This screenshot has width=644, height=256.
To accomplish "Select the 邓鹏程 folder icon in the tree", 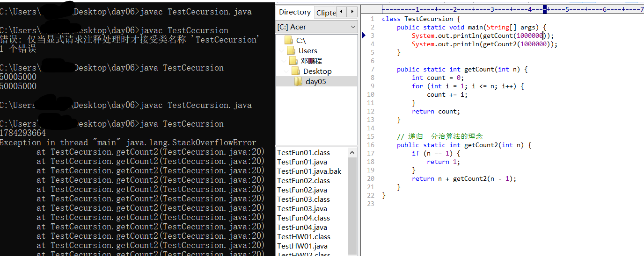I will click(x=293, y=61).
